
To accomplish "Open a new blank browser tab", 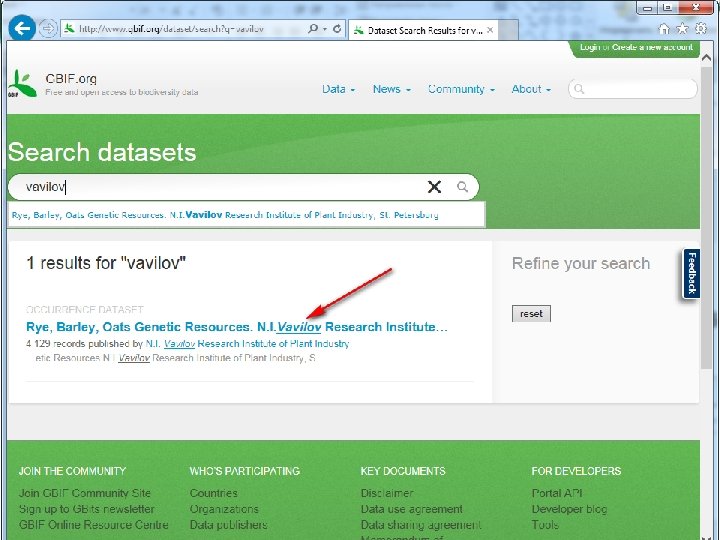I will (x=508, y=30).
